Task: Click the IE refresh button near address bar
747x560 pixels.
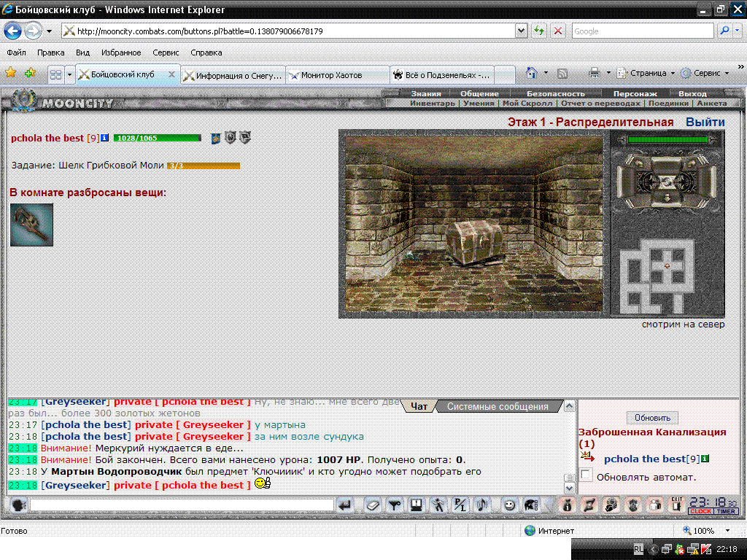Action: coord(539,31)
